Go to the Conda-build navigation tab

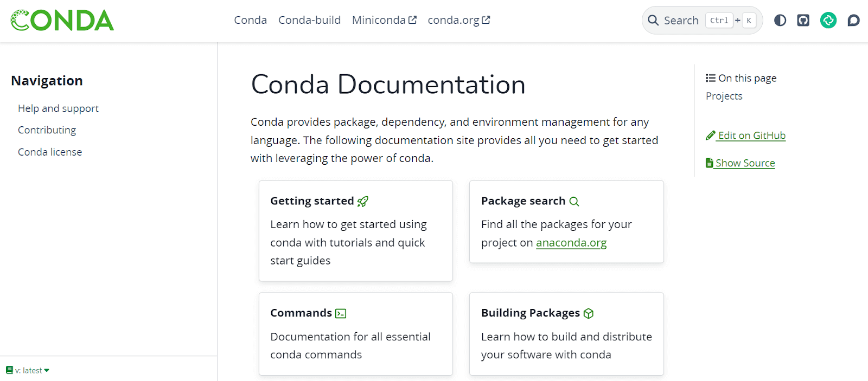click(309, 21)
